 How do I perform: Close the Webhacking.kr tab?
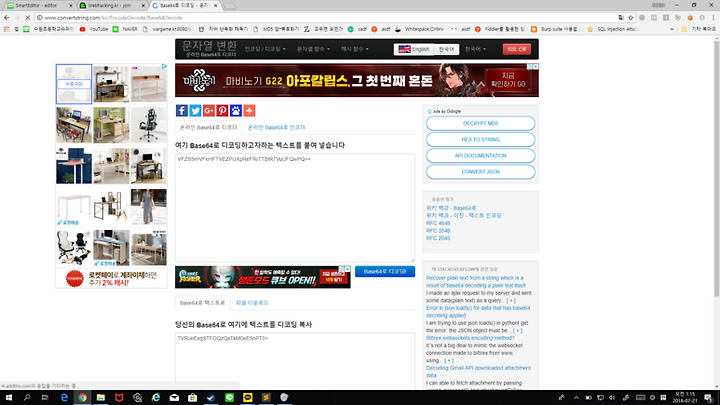[x=143, y=6]
